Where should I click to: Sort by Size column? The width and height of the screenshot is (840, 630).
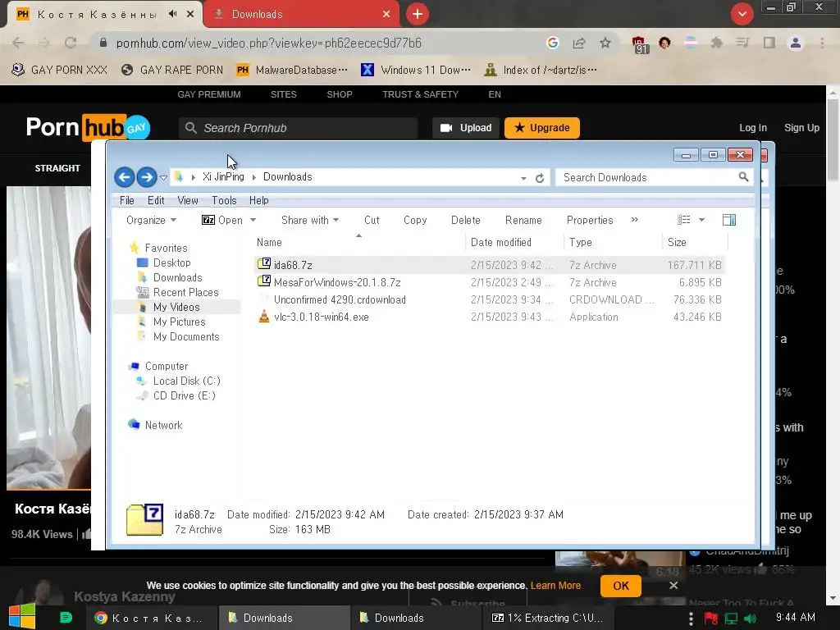[695, 242]
